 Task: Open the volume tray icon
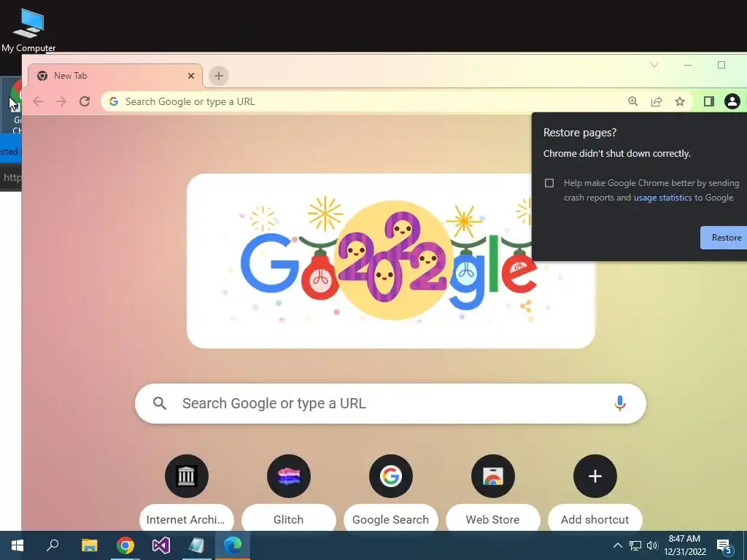(652, 545)
